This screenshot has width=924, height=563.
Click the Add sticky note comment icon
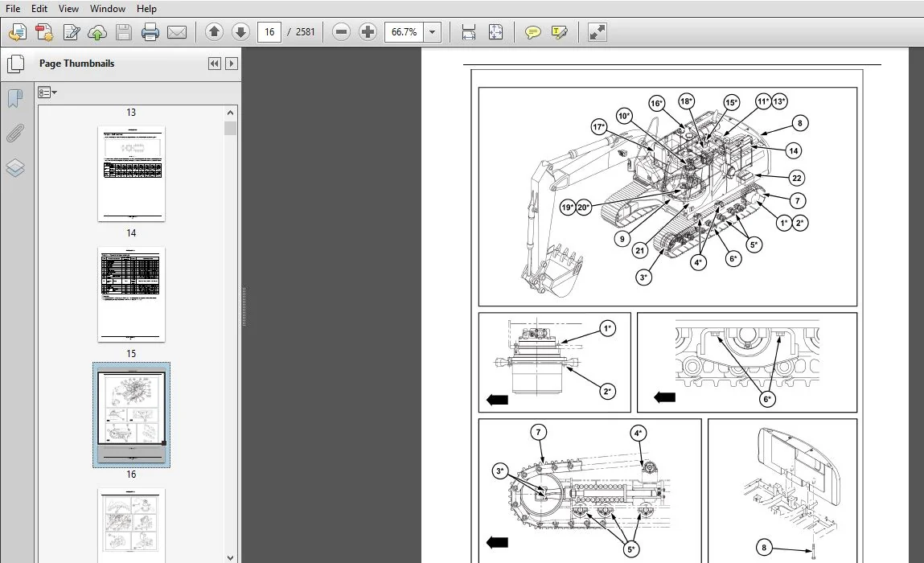pyautogui.click(x=532, y=32)
